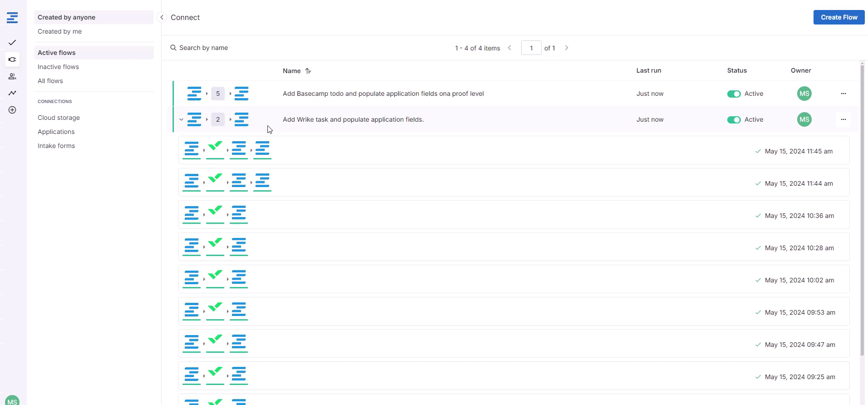Collapse the expanded Wrike task flow row
This screenshot has height=405, width=868.
181,119
